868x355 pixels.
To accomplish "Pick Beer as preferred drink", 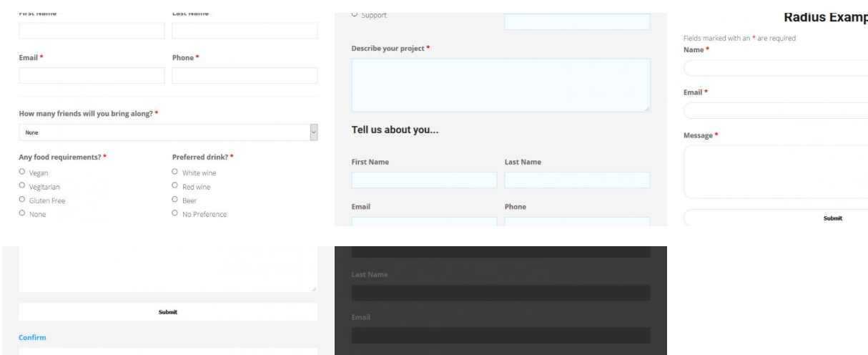I will tap(175, 200).
